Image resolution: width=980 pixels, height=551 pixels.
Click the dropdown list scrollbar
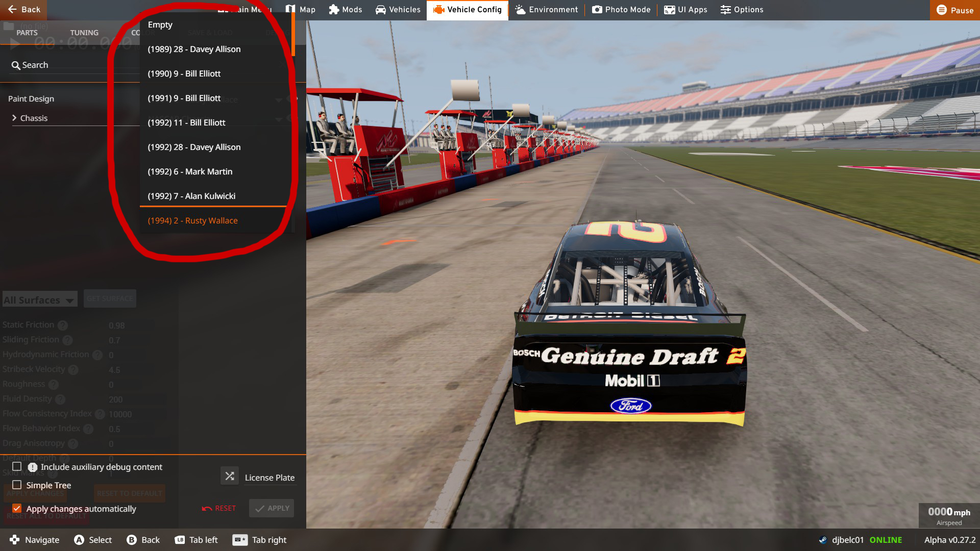tap(293, 35)
